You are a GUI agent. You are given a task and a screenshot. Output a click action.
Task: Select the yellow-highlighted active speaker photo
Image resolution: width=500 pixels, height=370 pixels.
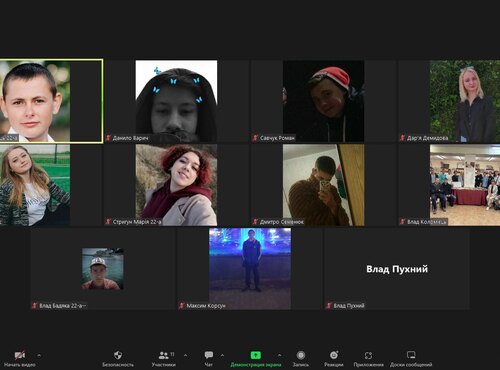coord(35,101)
